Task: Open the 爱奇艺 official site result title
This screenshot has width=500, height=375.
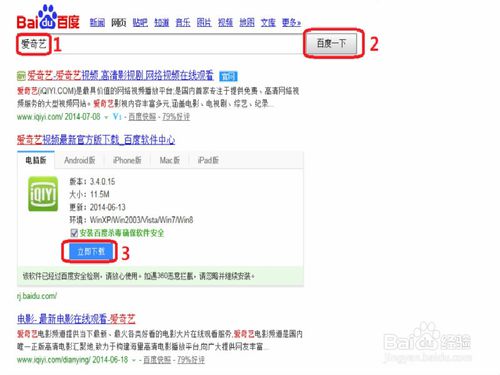Action: pos(120,76)
